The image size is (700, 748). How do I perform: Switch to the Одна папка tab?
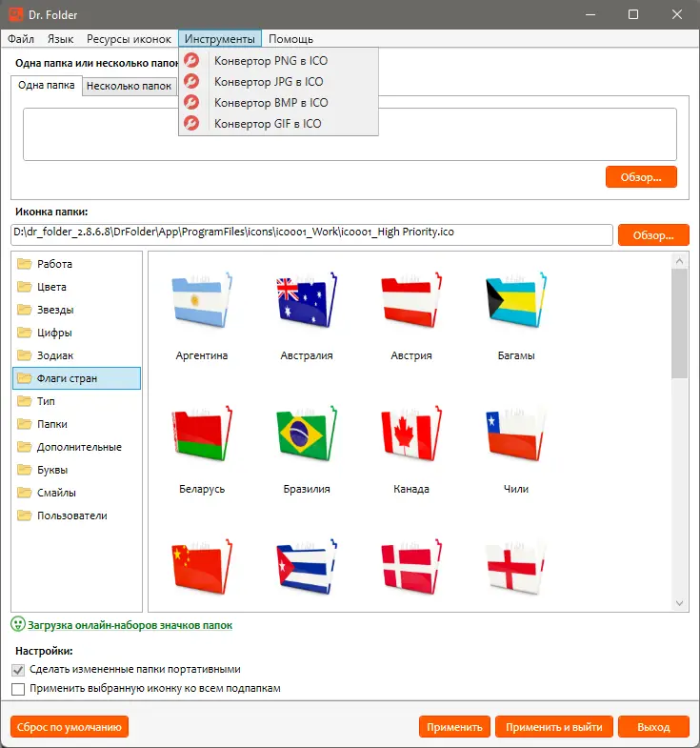(x=47, y=86)
